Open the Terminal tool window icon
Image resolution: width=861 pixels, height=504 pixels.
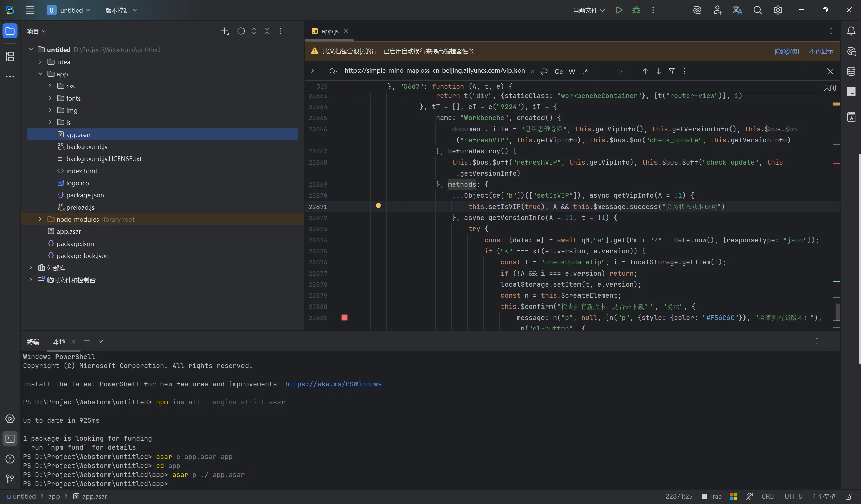(x=10, y=438)
